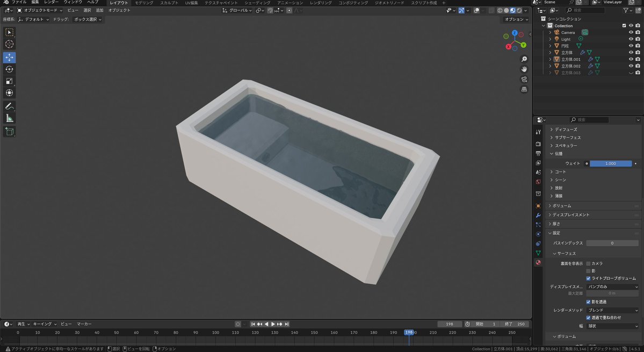
Task: Switch orthographic/perspective with the grid icon
Action: coord(524,89)
